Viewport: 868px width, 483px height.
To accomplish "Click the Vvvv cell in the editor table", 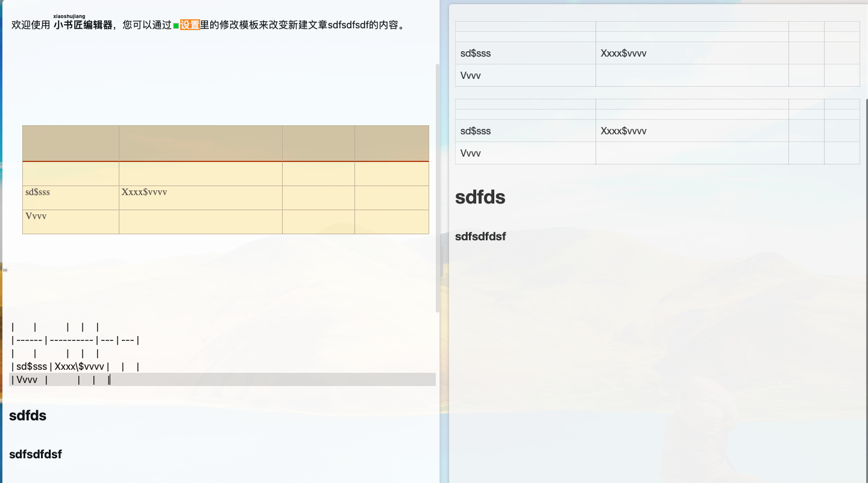I will click(x=35, y=216).
